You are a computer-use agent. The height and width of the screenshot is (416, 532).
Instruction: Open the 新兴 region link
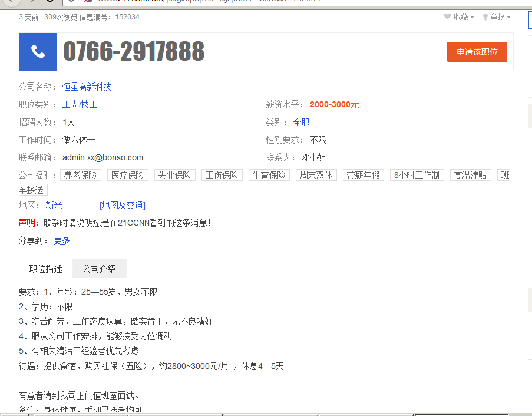tap(54, 205)
